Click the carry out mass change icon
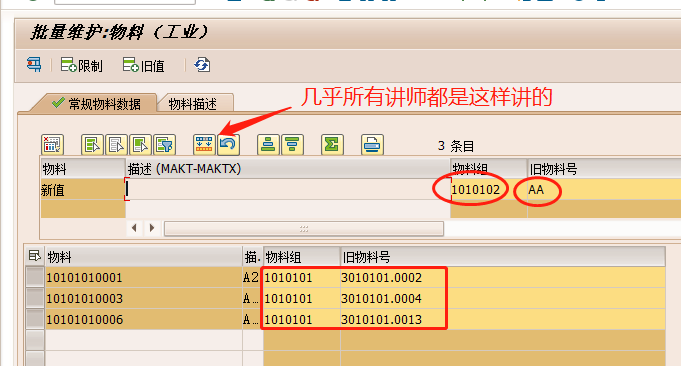The height and width of the screenshot is (366, 681). coord(204,145)
